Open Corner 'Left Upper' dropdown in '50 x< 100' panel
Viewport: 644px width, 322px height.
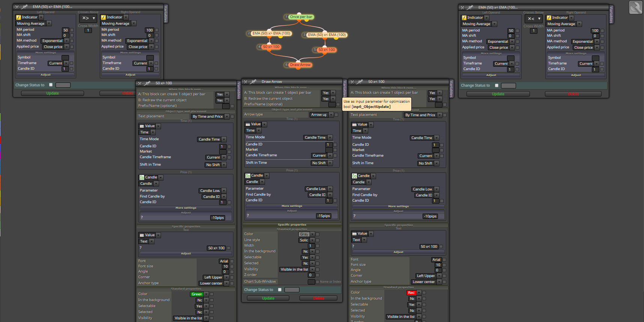point(429,276)
